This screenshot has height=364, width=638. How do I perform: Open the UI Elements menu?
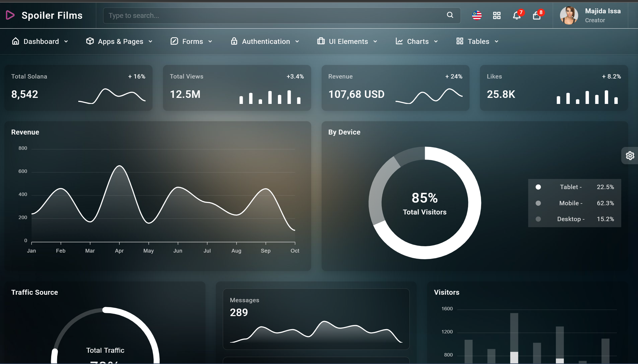click(x=348, y=42)
